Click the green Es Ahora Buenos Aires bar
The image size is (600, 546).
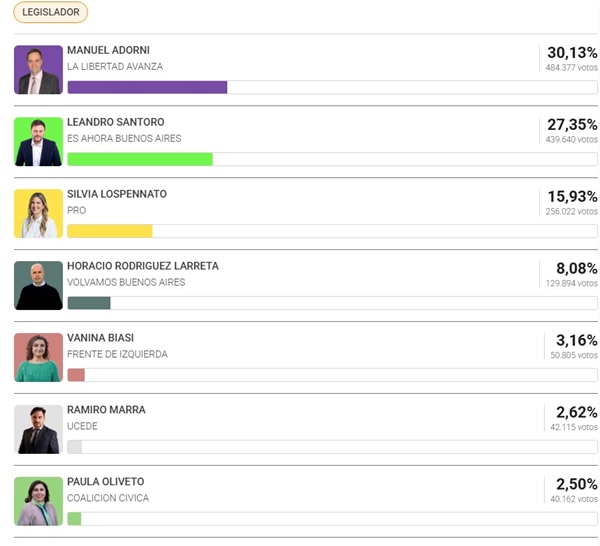(x=140, y=159)
